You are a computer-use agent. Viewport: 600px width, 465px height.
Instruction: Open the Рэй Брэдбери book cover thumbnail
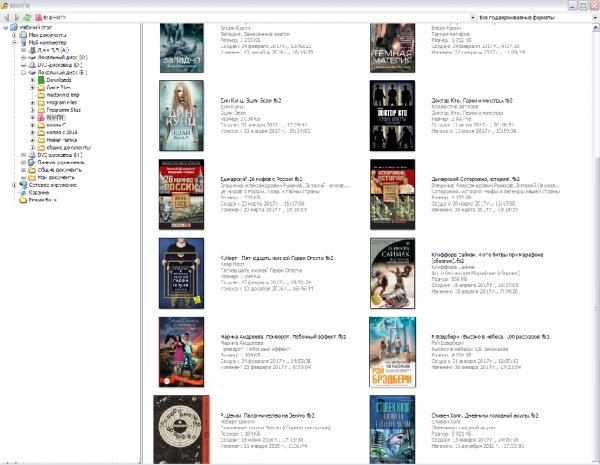[x=392, y=352]
